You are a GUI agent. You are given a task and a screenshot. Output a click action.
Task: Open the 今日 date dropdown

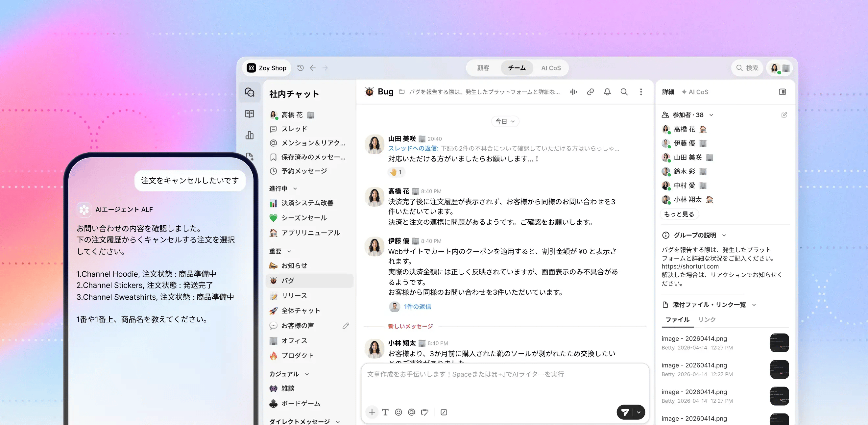pos(505,121)
